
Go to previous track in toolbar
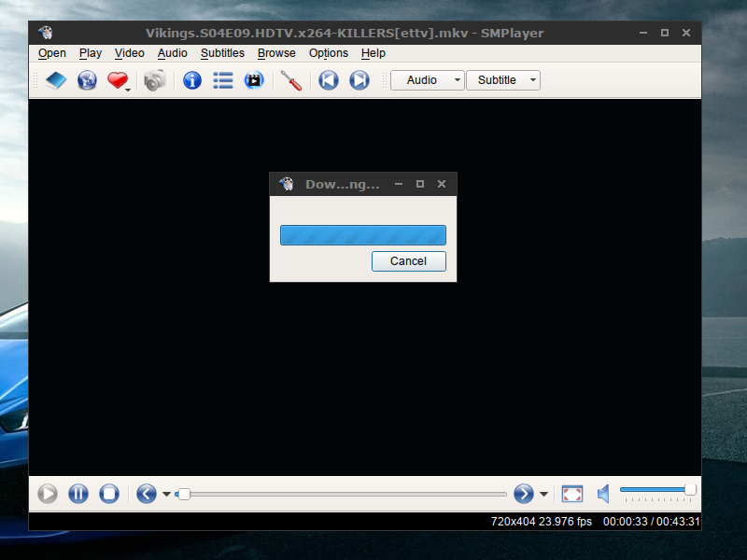329,80
